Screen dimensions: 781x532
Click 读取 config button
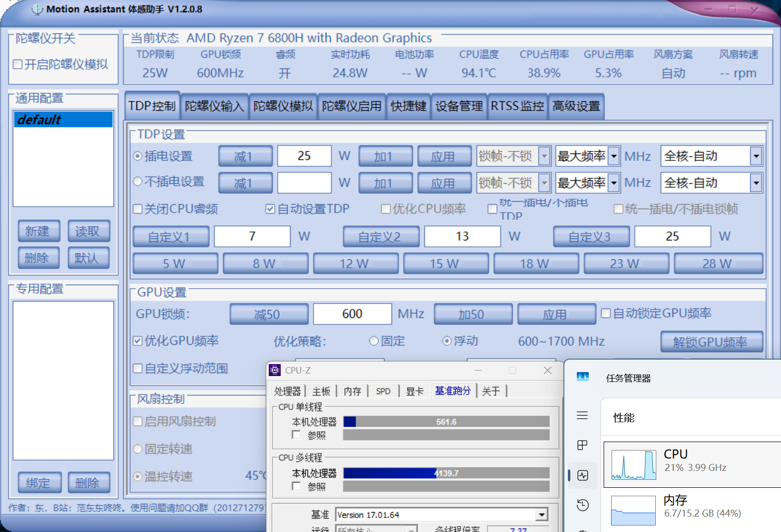88,231
